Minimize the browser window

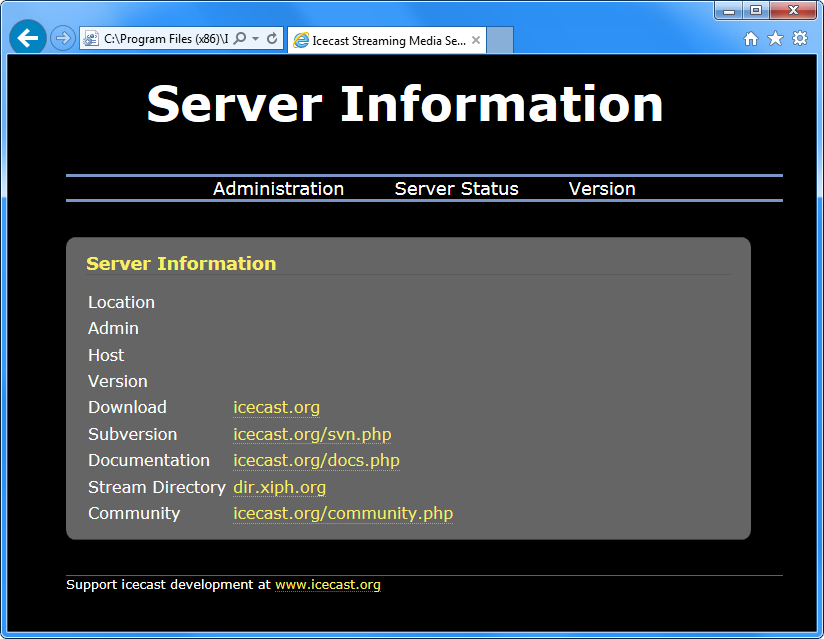728,10
